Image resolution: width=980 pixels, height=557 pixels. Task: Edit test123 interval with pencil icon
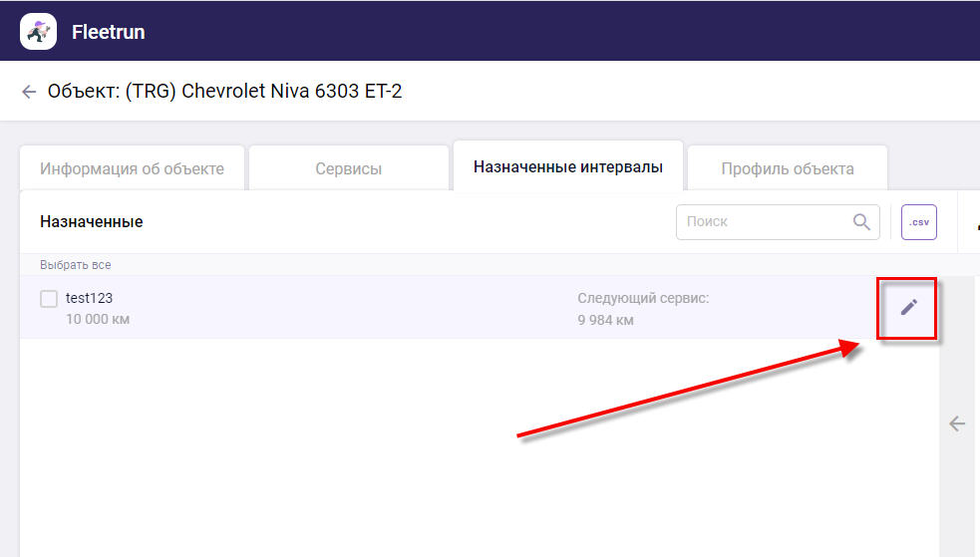click(x=908, y=307)
